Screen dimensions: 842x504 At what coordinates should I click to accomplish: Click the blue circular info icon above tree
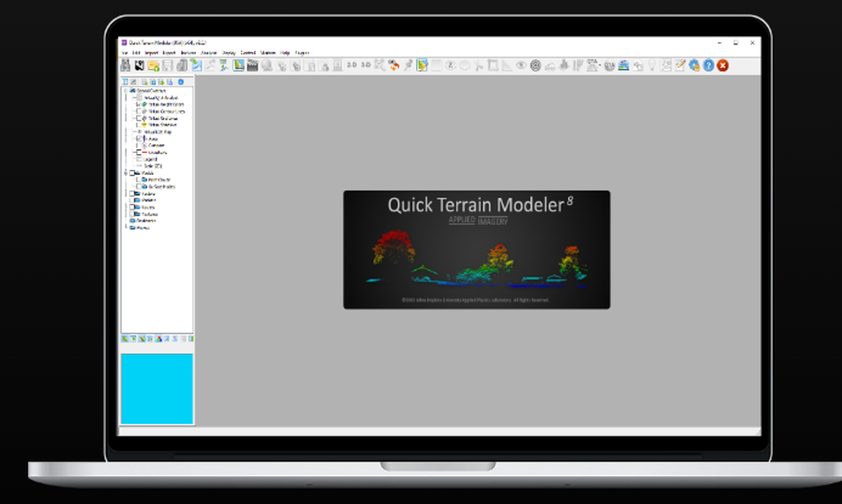point(180,82)
